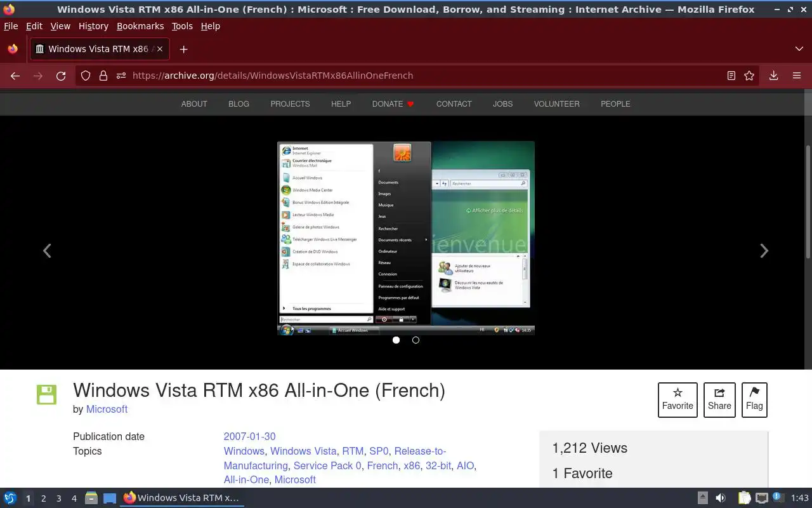Open the Windows Vista topic link

pyautogui.click(x=303, y=451)
